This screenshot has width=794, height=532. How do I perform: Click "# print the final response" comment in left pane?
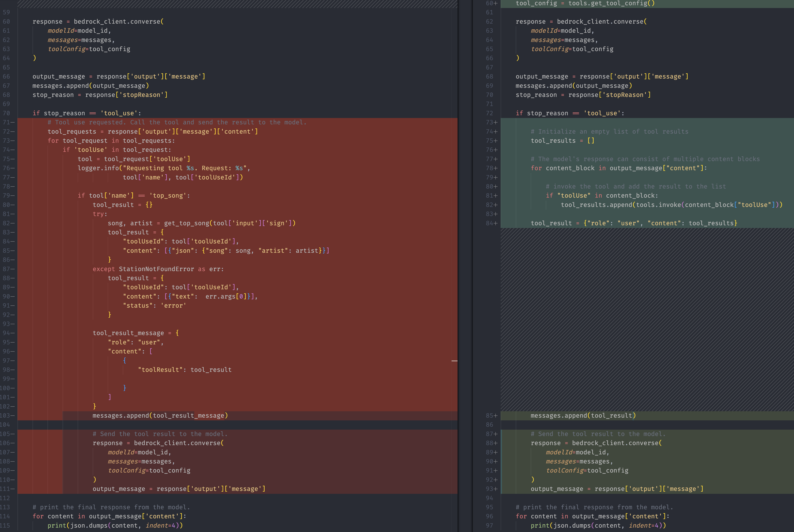(x=111, y=507)
